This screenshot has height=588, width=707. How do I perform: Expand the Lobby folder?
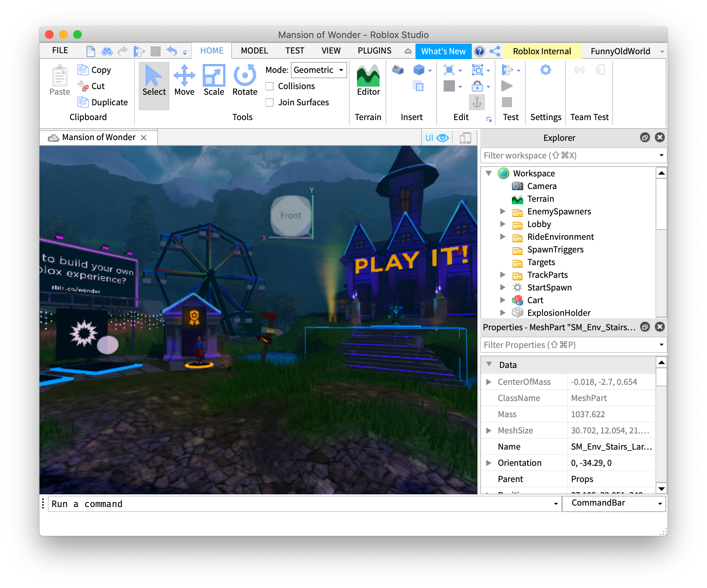point(503,224)
